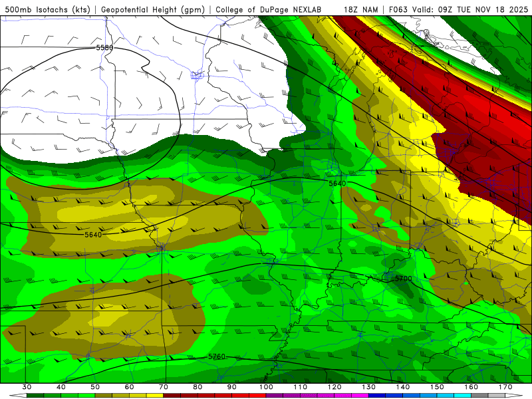Click the 70 knot colorbar label
This screenshot has height=399, width=532.
(x=164, y=387)
